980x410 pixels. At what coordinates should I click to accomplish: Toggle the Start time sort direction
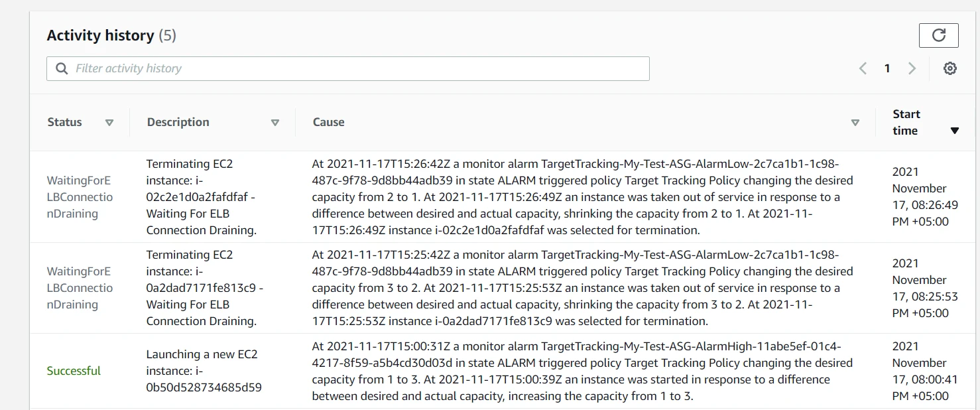point(955,130)
